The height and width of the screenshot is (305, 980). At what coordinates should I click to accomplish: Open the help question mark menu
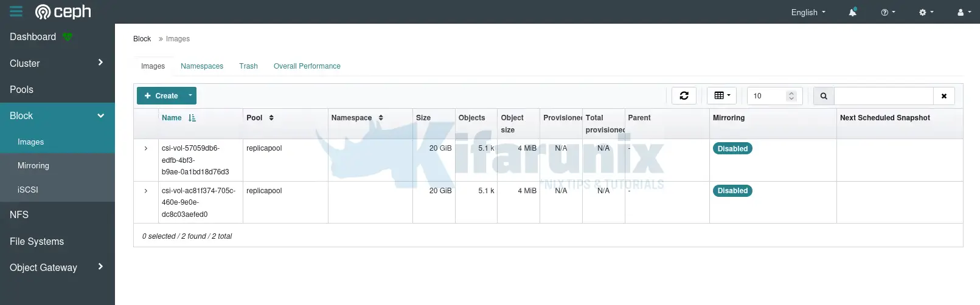coord(888,12)
